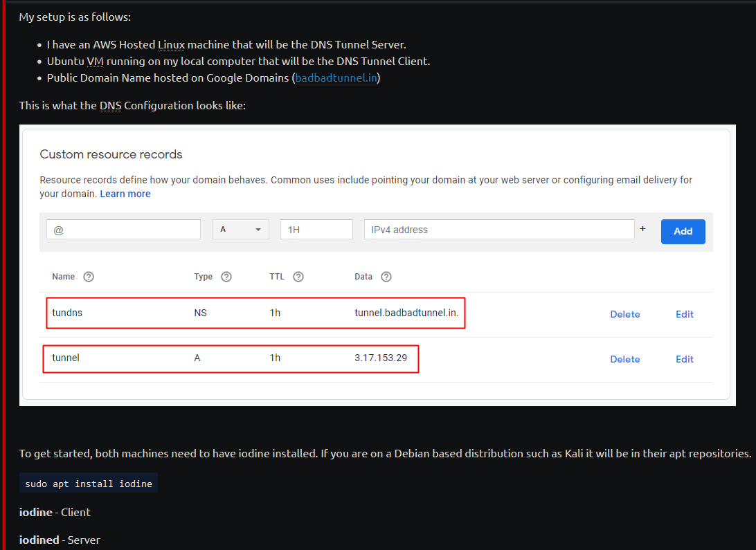Edit the tundns NS record

click(685, 314)
